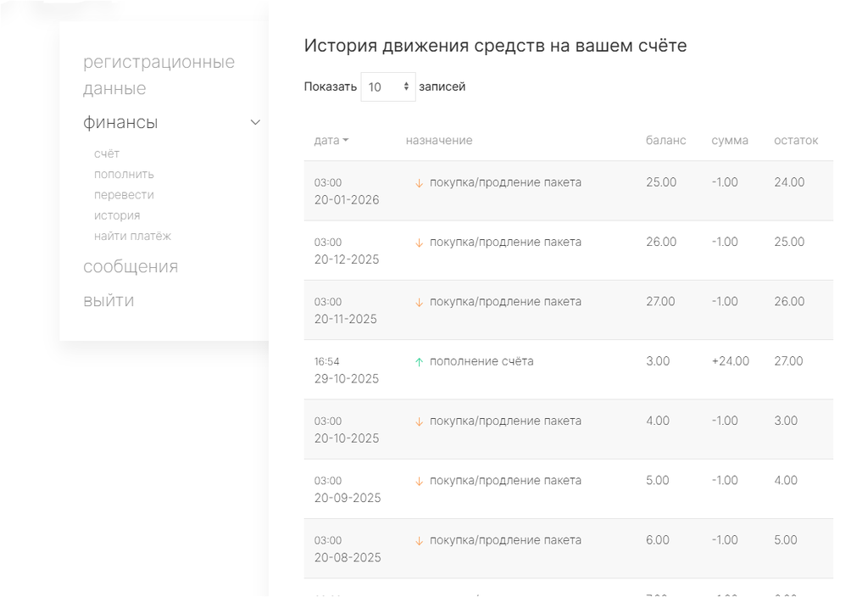The width and height of the screenshot is (868, 597).
Task: Click orange arrow icon in 20-12-2025 row
Action: pyautogui.click(x=419, y=243)
